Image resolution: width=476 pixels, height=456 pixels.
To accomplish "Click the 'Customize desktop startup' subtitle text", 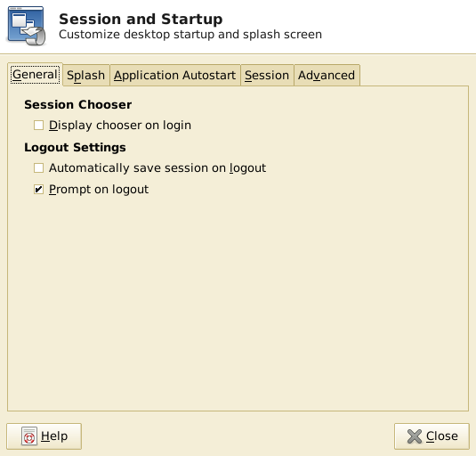I will coord(137,35).
